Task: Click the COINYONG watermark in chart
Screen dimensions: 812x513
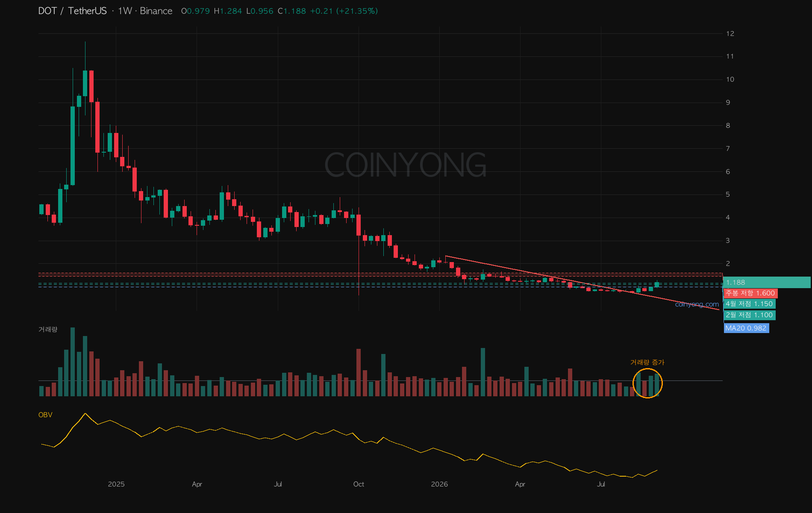Action: point(406,165)
